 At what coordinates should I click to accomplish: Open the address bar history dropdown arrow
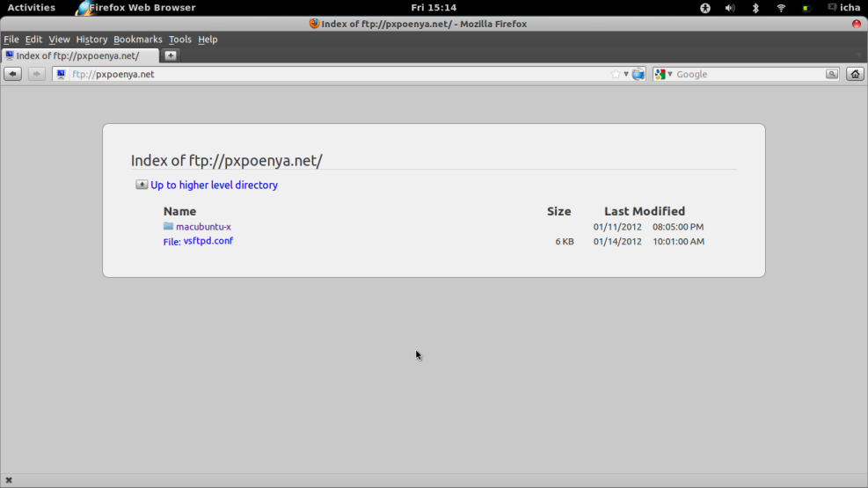626,74
